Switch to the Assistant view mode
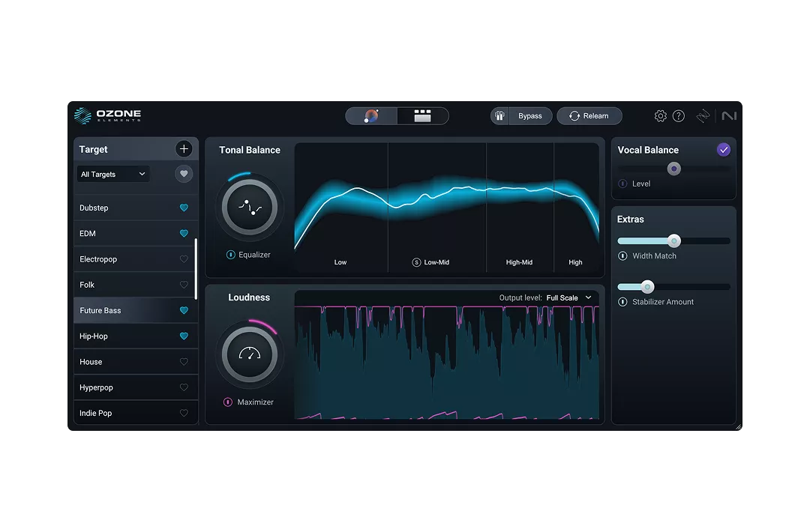Screen dimensions: 810x532 click(x=371, y=115)
